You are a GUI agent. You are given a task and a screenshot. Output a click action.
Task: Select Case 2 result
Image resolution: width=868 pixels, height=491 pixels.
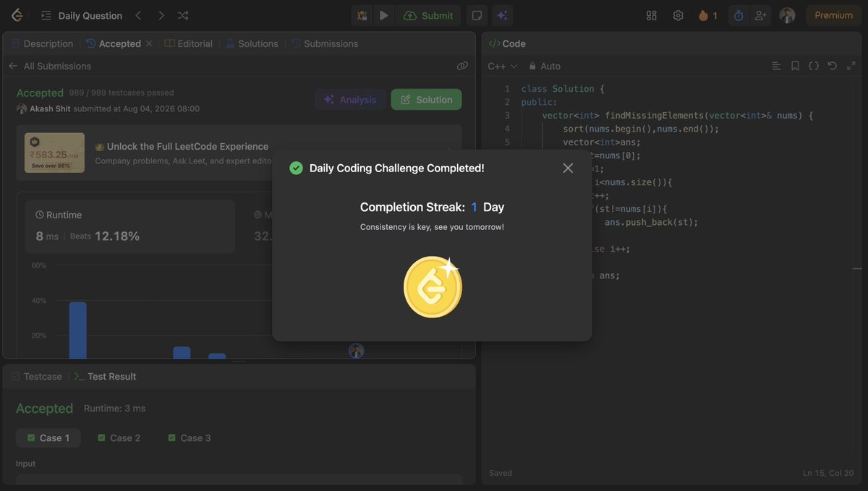(119, 437)
